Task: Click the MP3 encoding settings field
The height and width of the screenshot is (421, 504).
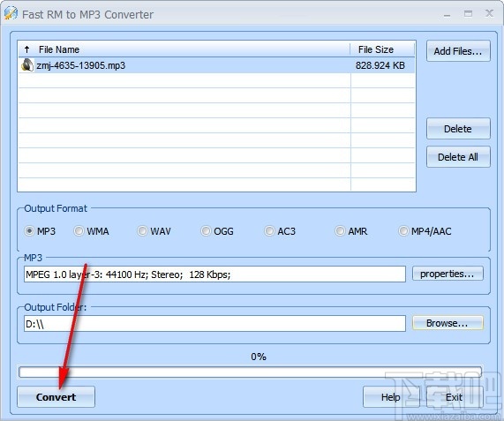Action: coord(214,274)
